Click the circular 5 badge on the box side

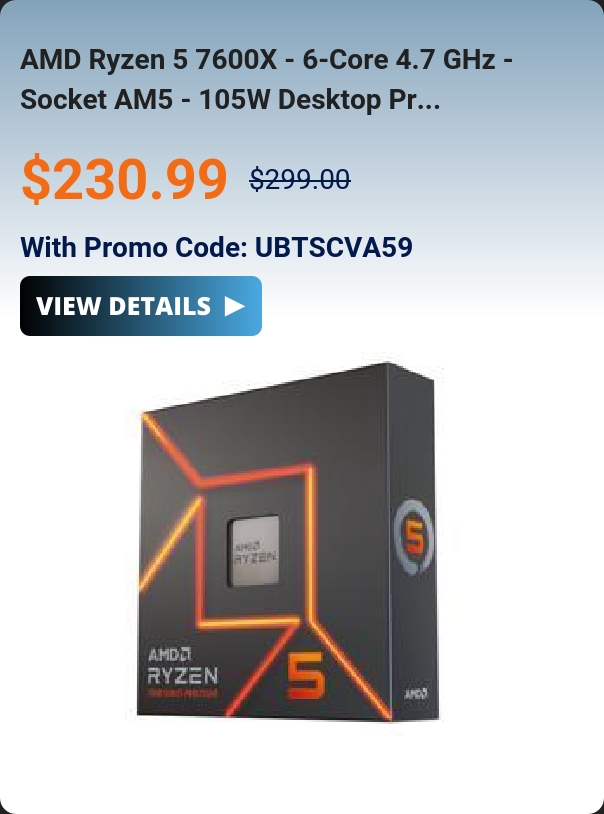pos(414,538)
